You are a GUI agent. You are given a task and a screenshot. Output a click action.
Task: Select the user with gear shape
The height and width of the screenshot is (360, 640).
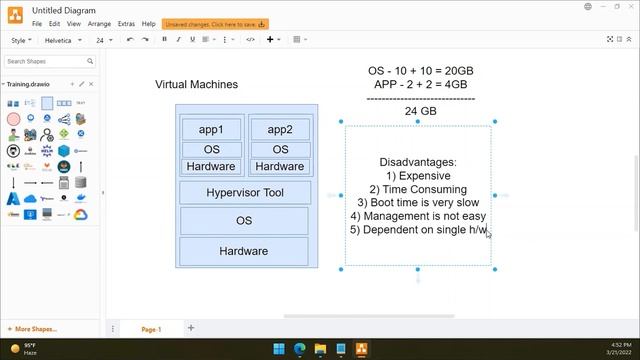click(x=47, y=135)
